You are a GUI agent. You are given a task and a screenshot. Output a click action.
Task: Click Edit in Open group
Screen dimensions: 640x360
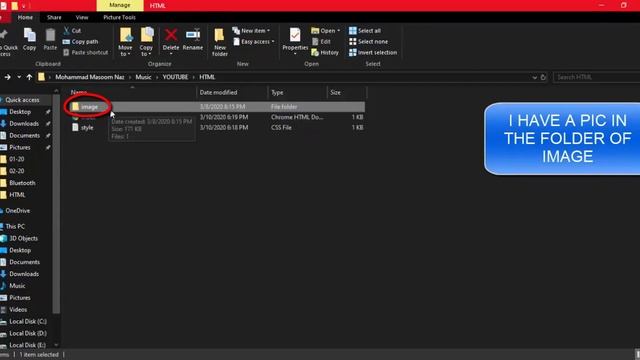point(321,42)
